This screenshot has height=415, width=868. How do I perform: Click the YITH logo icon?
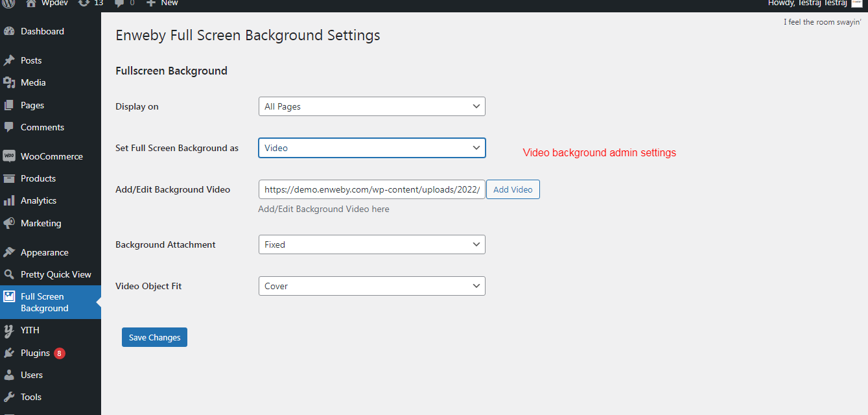pyautogui.click(x=9, y=331)
